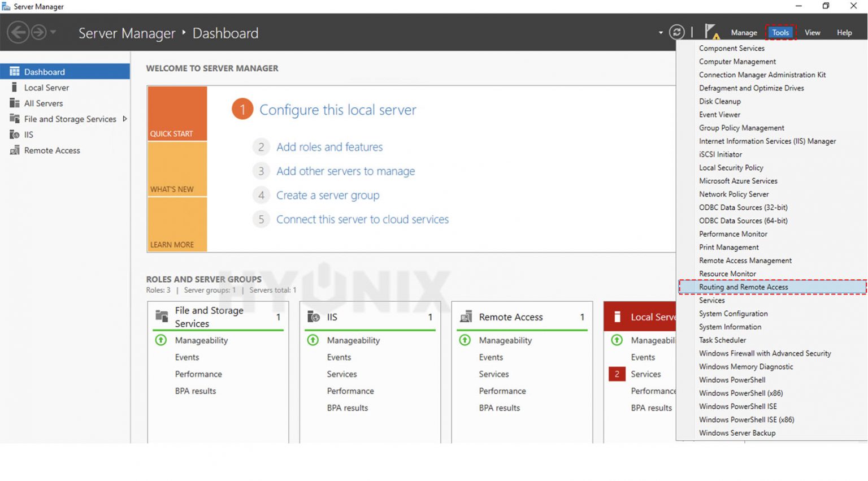The height and width of the screenshot is (481, 868).
Task: Click the Remote Access sidebar icon
Action: click(x=15, y=150)
